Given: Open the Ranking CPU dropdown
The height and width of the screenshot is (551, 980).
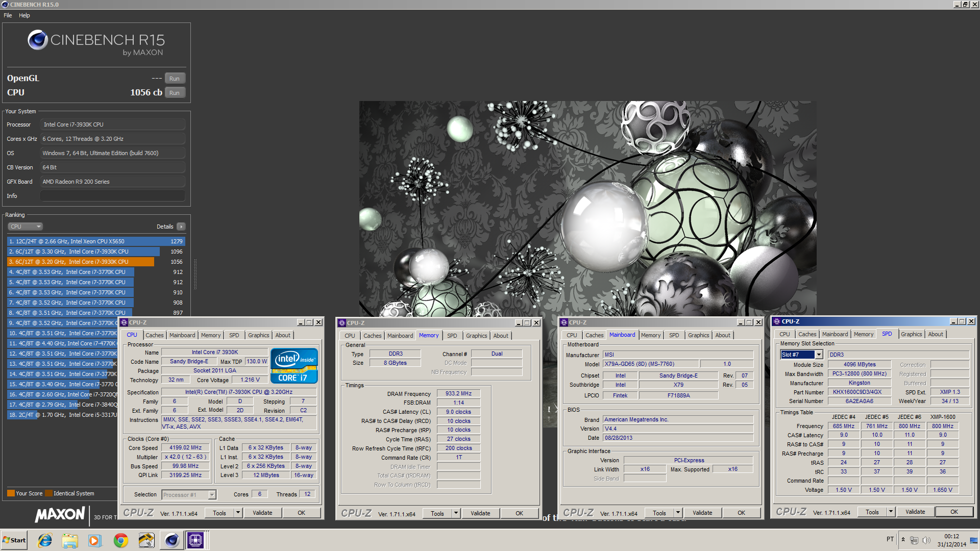Looking at the screenshot, I should point(25,227).
